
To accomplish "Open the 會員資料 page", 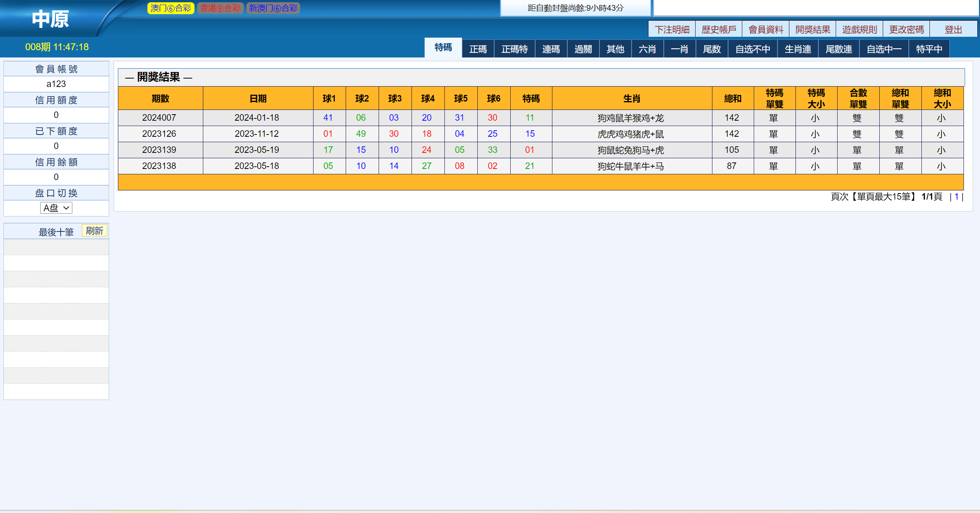I will [766, 30].
